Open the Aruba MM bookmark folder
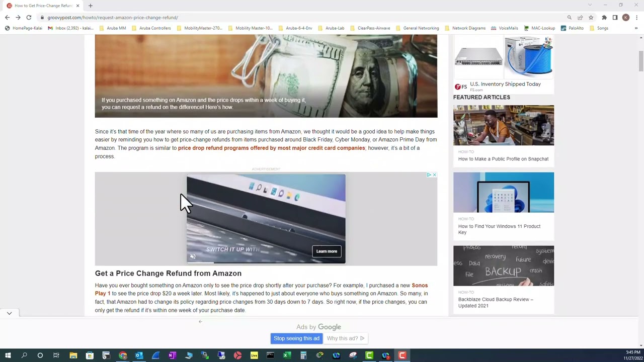The image size is (644, 362). click(x=113, y=28)
